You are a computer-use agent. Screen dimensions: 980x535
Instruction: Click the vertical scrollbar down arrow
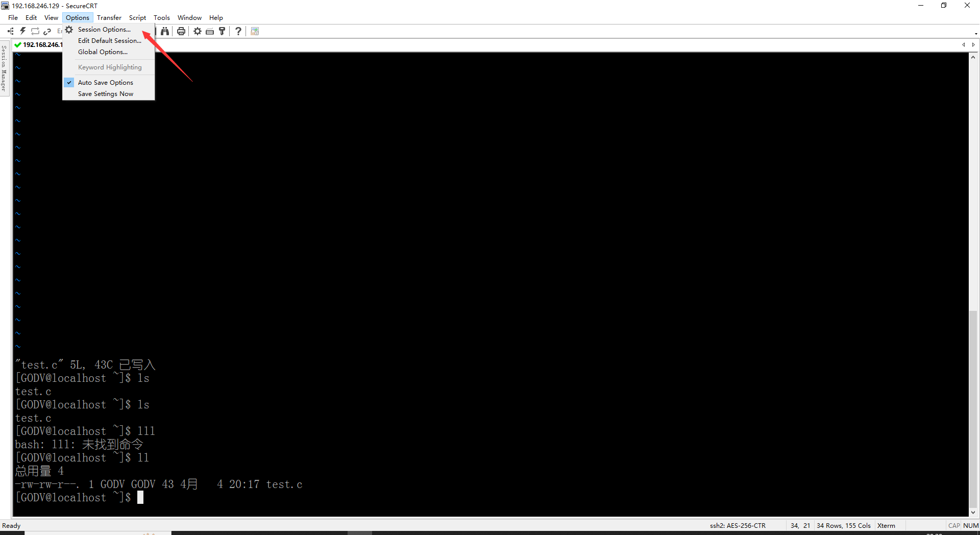[x=974, y=513]
